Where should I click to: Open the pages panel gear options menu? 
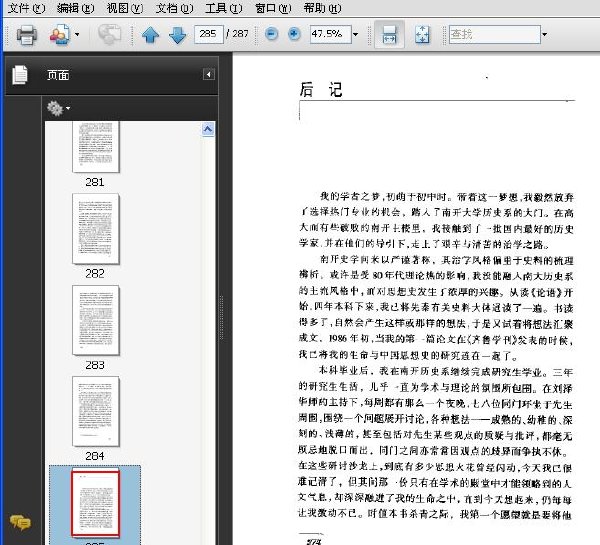tap(58, 108)
